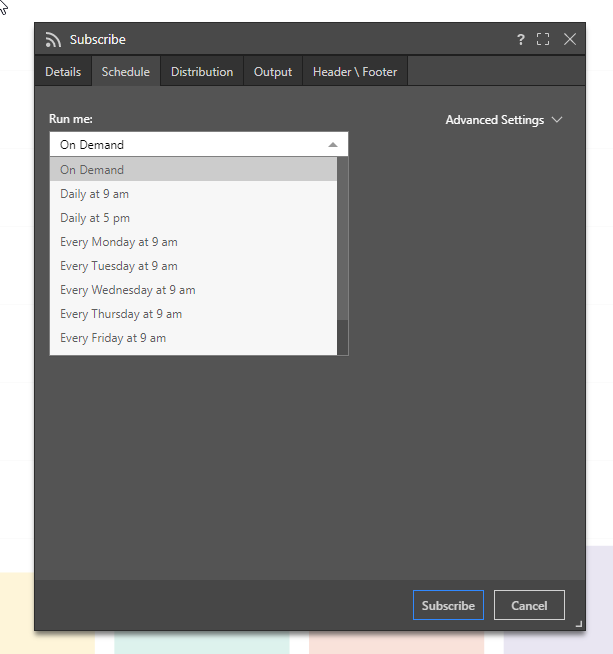Viewport: 613px width, 654px height.
Task: Toggle the fullscreen dialog icon
Action: (543, 40)
